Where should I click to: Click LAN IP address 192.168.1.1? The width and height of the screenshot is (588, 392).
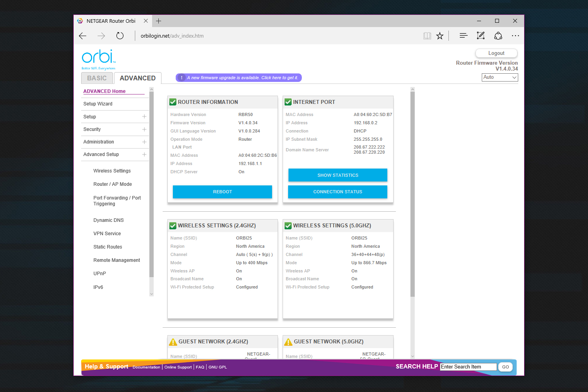(x=250, y=164)
